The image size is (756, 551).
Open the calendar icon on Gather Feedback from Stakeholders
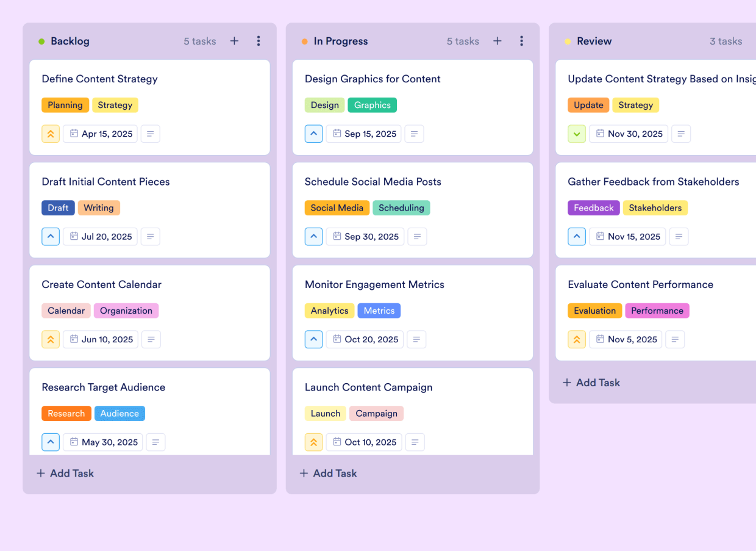click(x=601, y=236)
